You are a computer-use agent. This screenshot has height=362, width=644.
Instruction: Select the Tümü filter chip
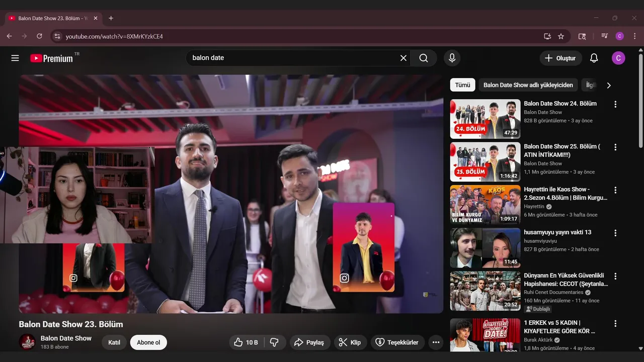(x=462, y=85)
